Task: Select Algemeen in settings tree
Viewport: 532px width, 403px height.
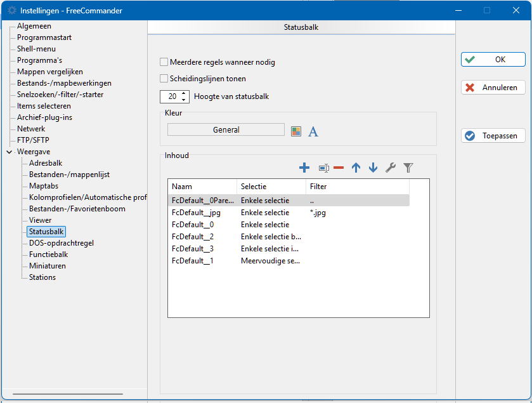Action: point(34,26)
